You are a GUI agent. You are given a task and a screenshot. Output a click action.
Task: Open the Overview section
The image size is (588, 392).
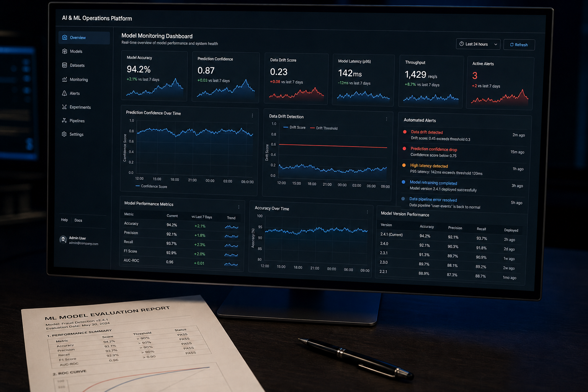click(x=84, y=38)
